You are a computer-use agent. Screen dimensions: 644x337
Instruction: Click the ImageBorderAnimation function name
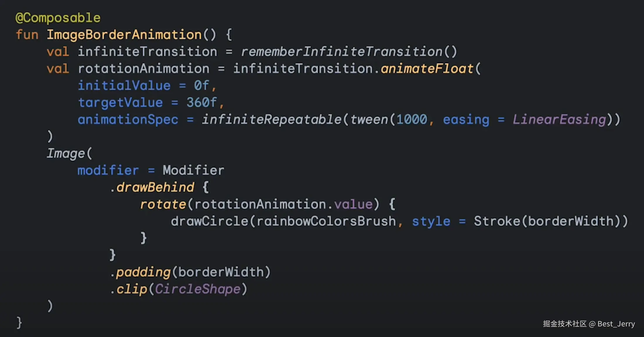[x=124, y=35]
